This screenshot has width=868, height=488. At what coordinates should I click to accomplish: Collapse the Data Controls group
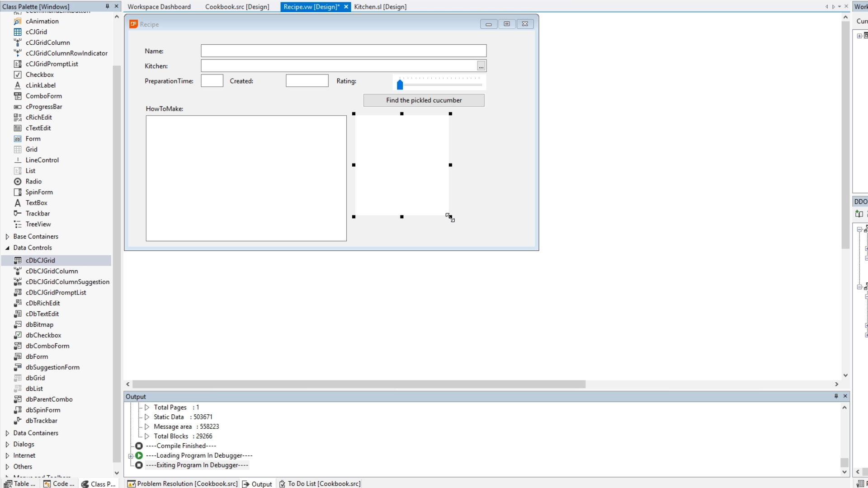pyautogui.click(x=7, y=248)
